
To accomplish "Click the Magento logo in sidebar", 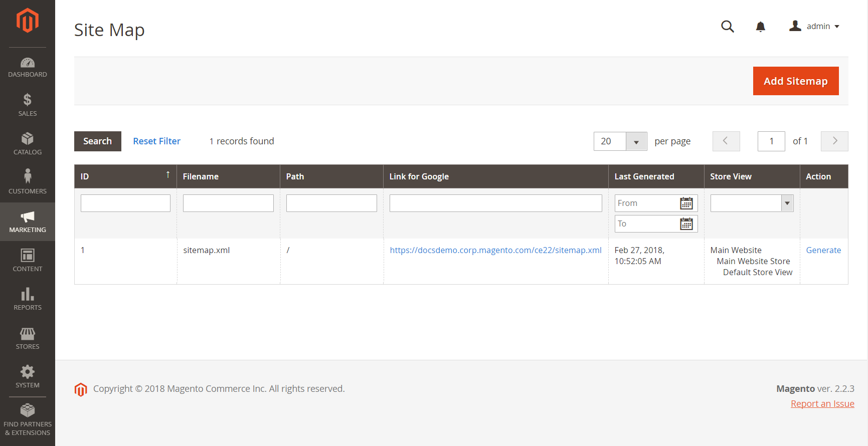I will 28,21.
